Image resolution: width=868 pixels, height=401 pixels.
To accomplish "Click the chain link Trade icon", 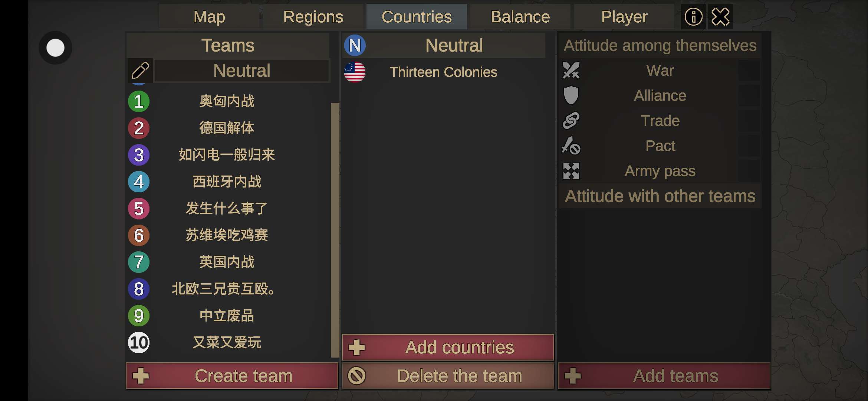I will click(571, 121).
